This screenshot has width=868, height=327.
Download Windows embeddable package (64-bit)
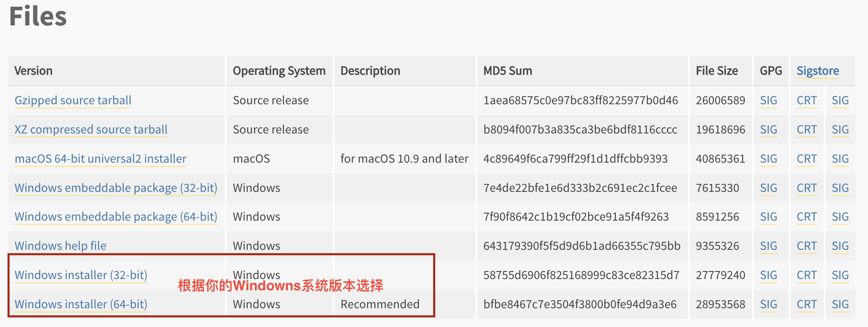(116, 217)
